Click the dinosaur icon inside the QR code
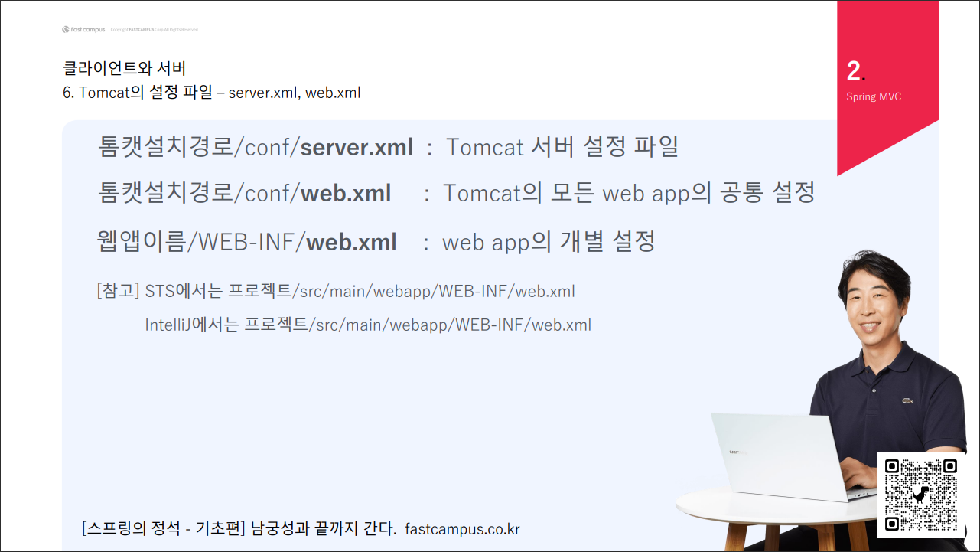The image size is (980, 552). (921, 495)
